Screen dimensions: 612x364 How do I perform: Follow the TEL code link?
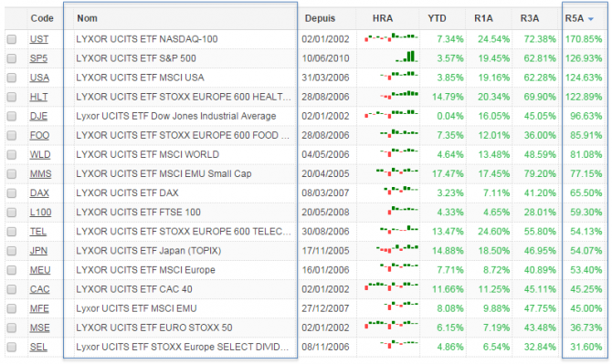pyautogui.click(x=38, y=232)
